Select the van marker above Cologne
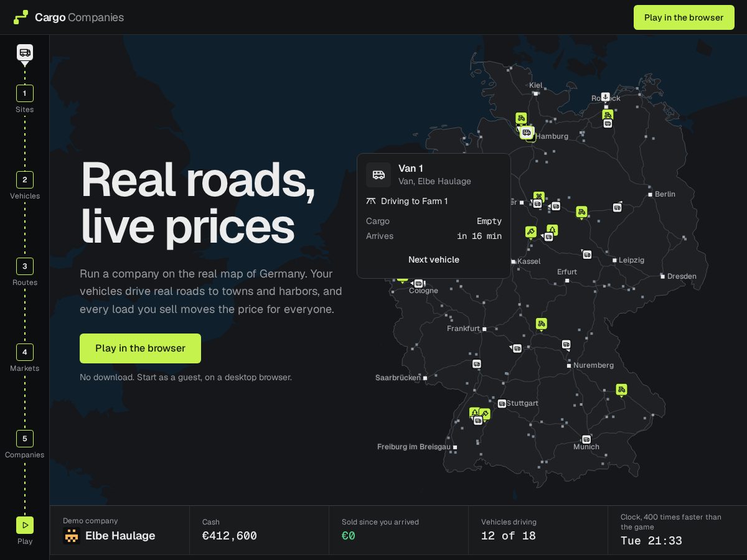 point(418,284)
